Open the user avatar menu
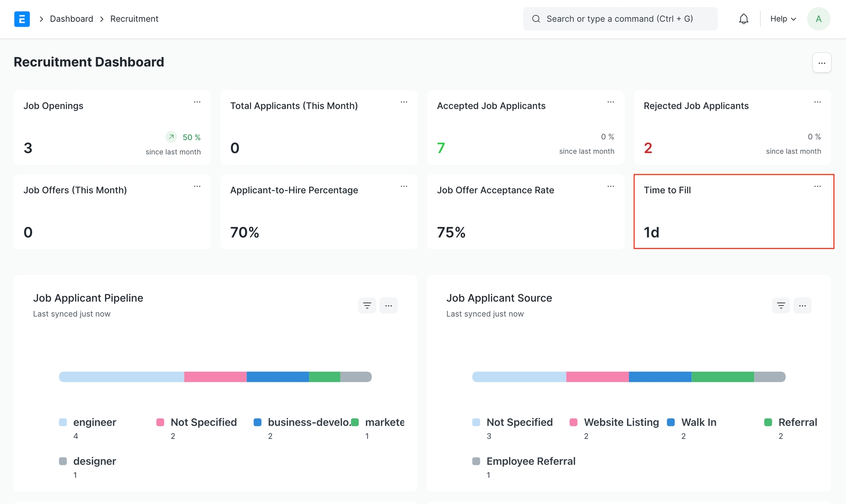This screenshot has height=504, width=846. (x=818, y=19)
